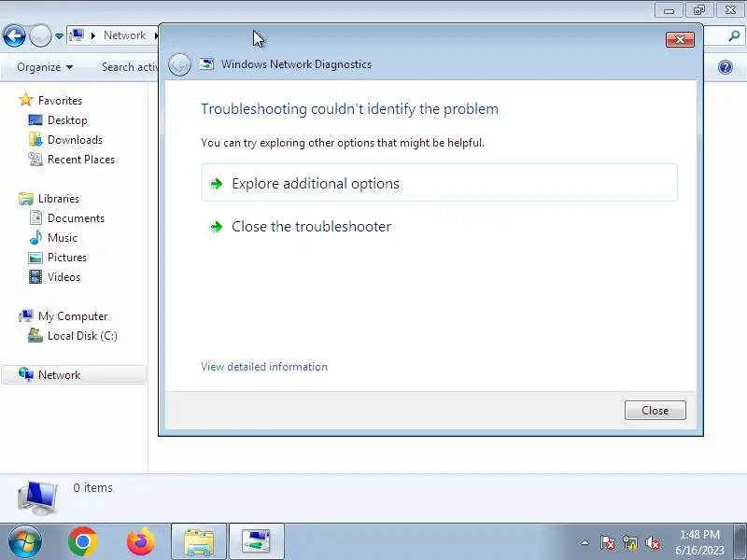747x560 pixels.
Task: Open Action Center flag icon
Action: coord(608,542)
